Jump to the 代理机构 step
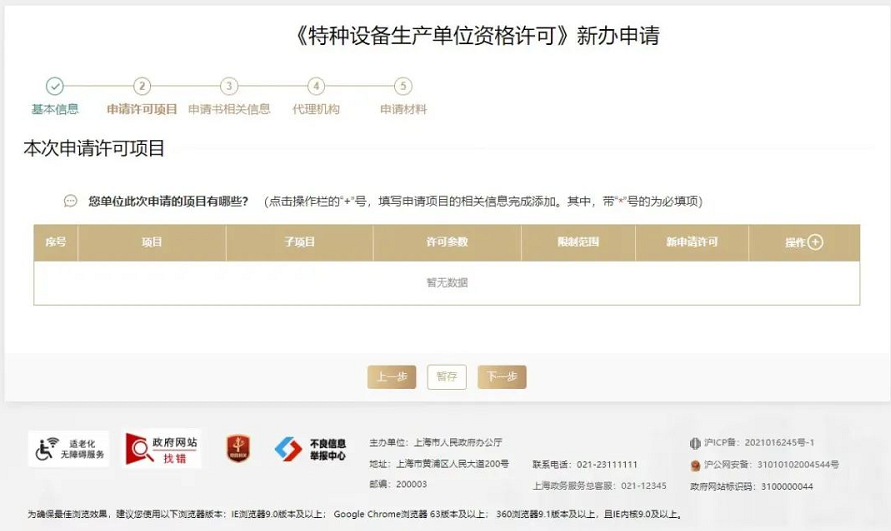This screenshot has height=531, width=891. click(316, 109)
